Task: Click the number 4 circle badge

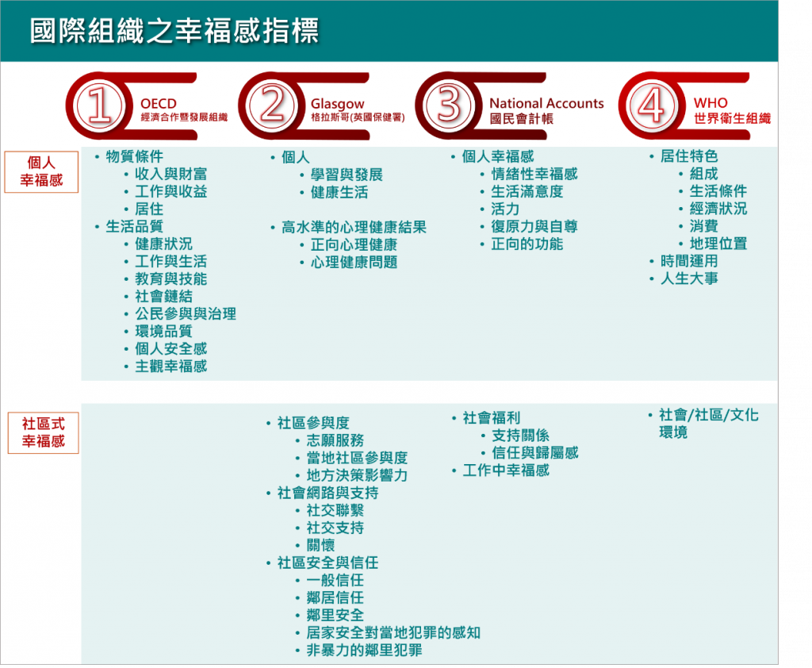Action: pyautogui.click(x=652, y=106)
